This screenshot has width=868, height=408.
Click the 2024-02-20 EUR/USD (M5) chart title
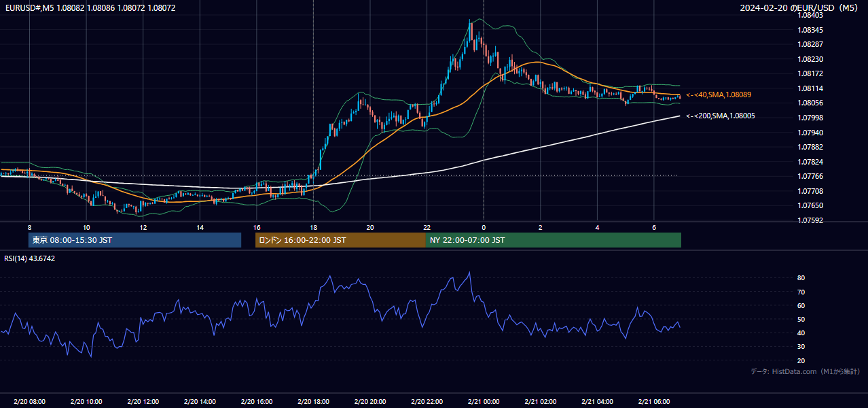(x=800, y=7)
